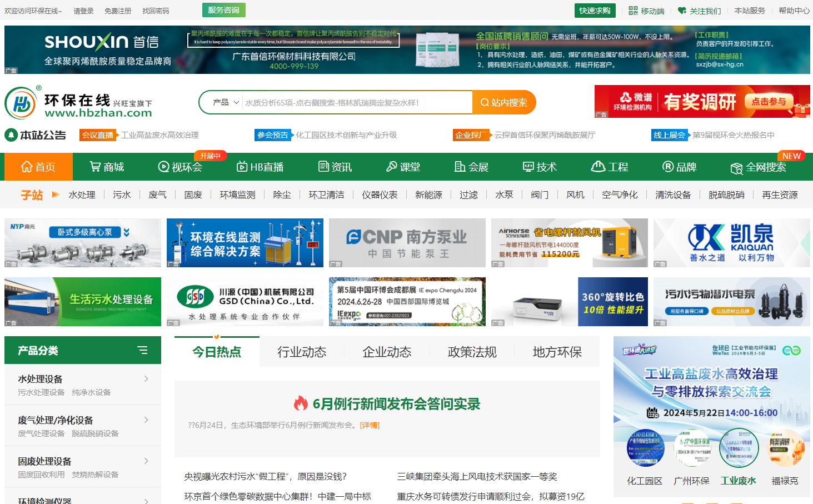
Task: Expand 废气处理/净化设备 category arrow
Action: pyautogui.click(x=146, y=420)
